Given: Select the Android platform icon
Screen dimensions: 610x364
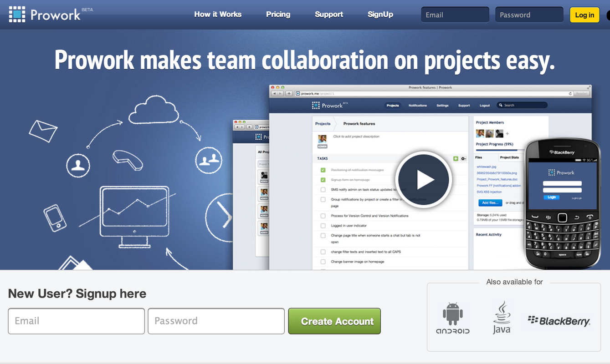Looking at the screenshot, I should 452,317.
